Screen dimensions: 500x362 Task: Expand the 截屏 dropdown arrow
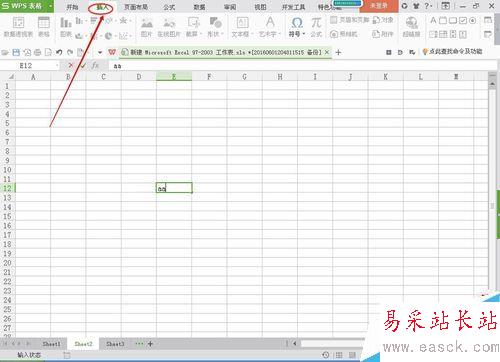click(x=201, y=34)
